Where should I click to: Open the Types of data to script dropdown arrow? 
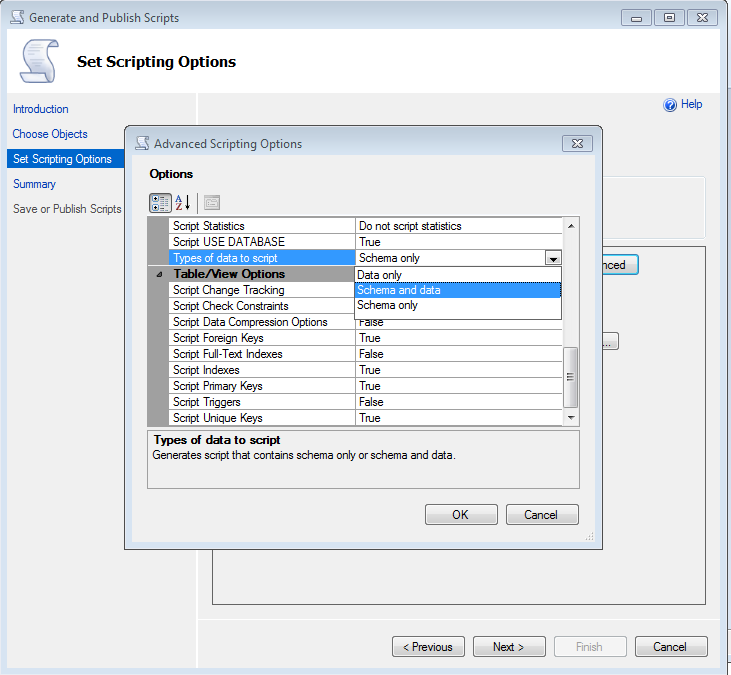pos(553,258)
